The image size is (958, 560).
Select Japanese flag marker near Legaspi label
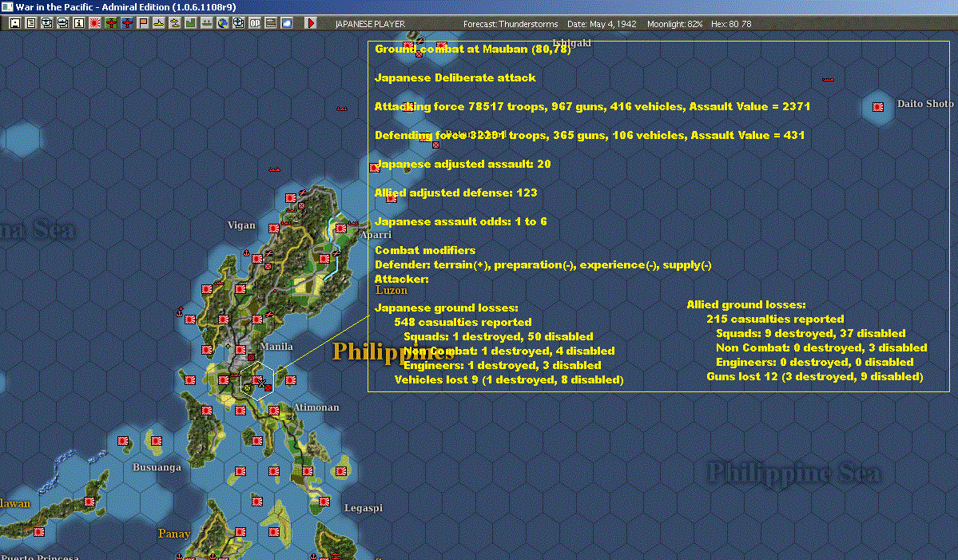tap(324, 502)
